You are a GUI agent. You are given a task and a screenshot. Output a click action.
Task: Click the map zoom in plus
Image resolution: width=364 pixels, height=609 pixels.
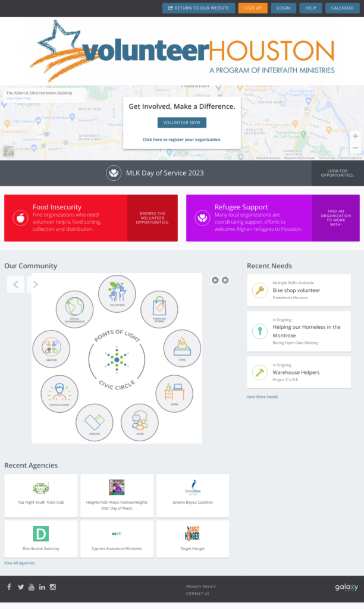355,136
